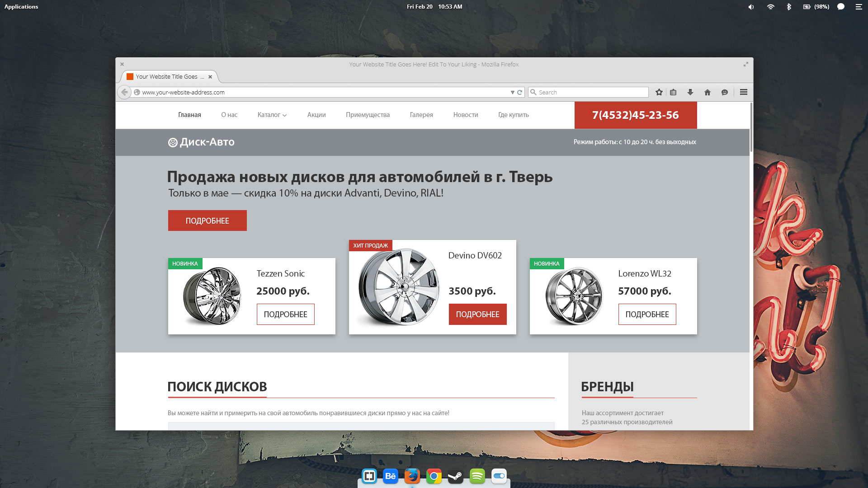Bookmark this page with the star icon
Screen dimensions: 868x488
point(659,92)
